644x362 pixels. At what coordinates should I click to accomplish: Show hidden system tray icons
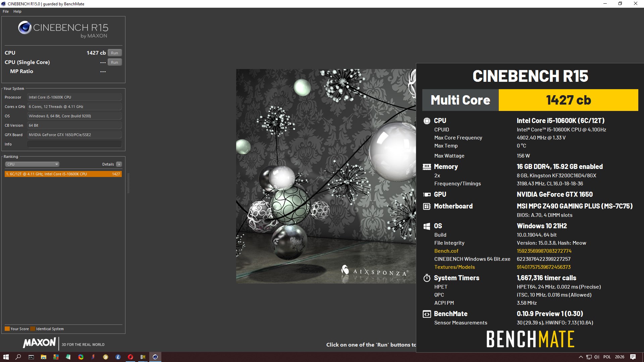coord(581,357)
